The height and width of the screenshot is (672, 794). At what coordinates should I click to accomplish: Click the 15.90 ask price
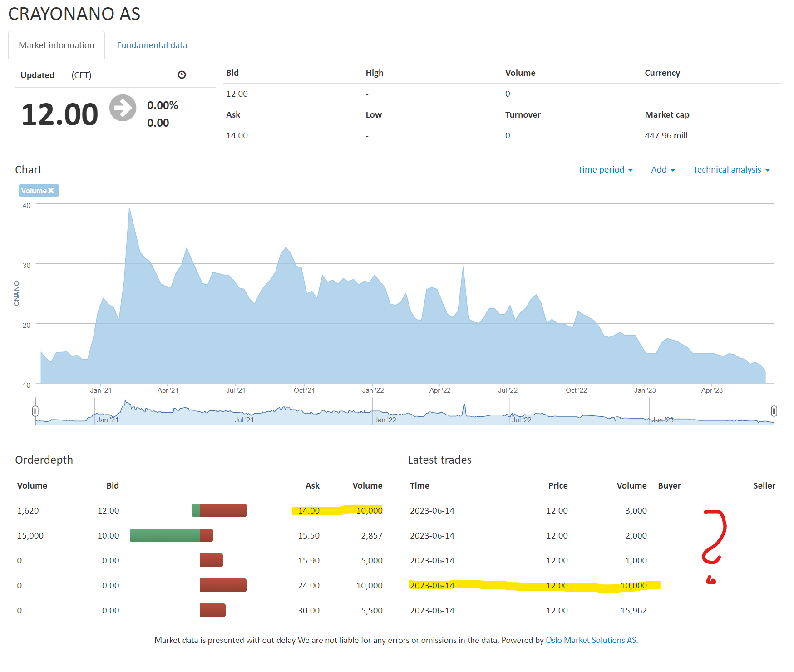(x=309, y=560)
